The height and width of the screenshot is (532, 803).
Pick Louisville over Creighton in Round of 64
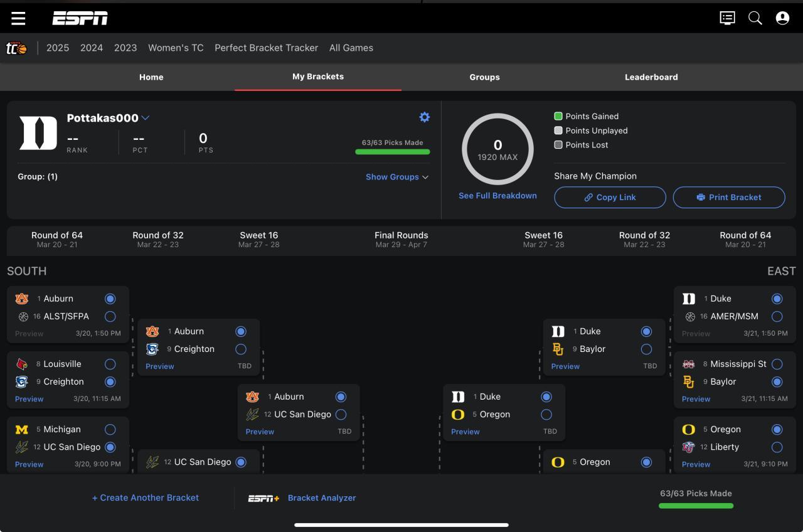(110, 364)
